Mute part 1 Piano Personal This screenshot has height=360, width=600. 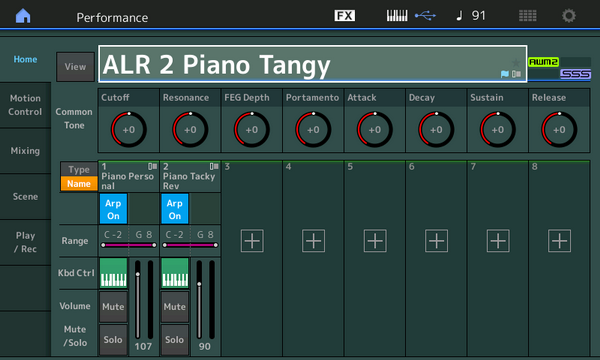tap(113, 307)
